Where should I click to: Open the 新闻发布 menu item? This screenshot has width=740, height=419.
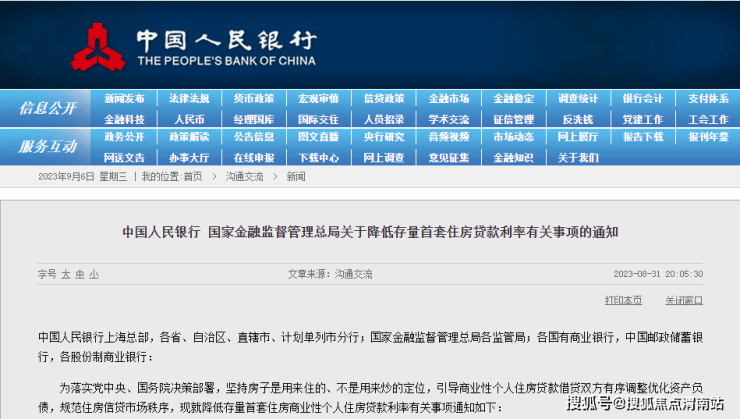pyautogui.click(x=124, y=99)
